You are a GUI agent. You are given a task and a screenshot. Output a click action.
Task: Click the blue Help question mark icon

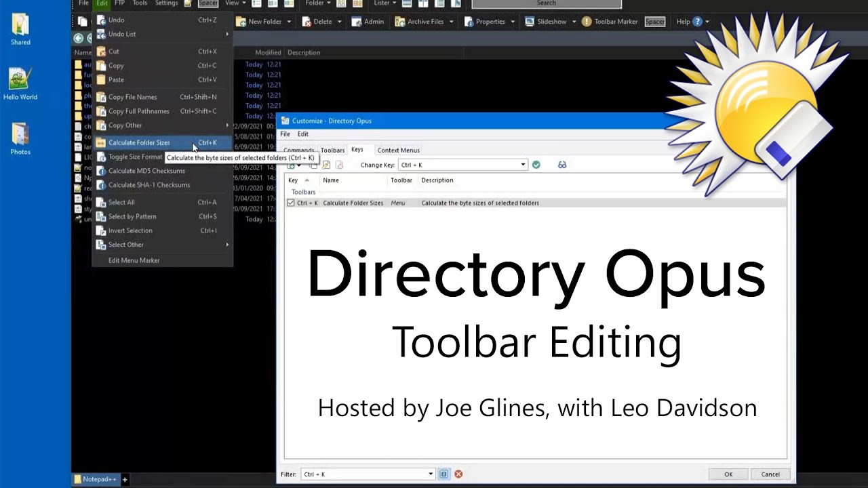point(698,22)
